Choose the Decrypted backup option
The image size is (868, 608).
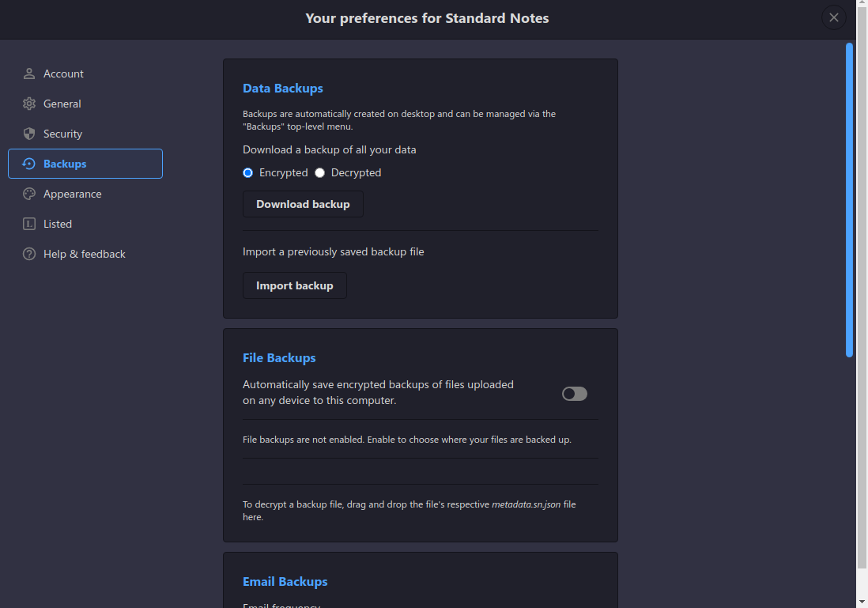[319, 173]
